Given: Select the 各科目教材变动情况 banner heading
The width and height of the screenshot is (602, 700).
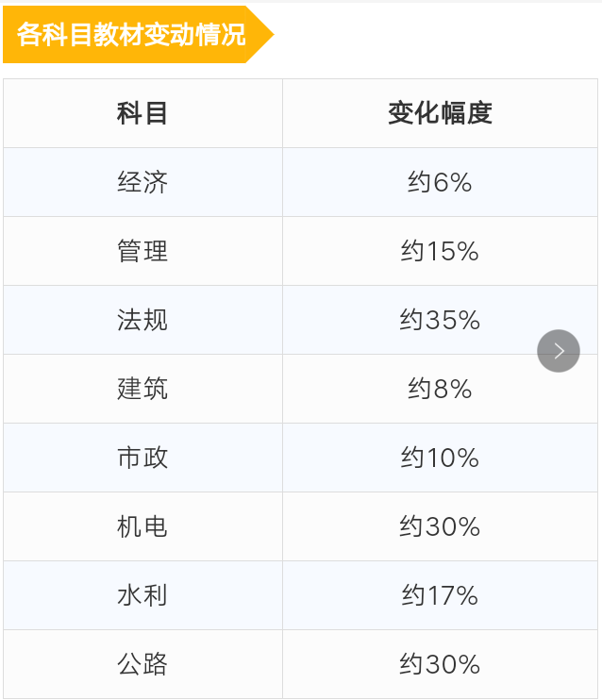Looking at the screenshot, I should coord(138,34).
